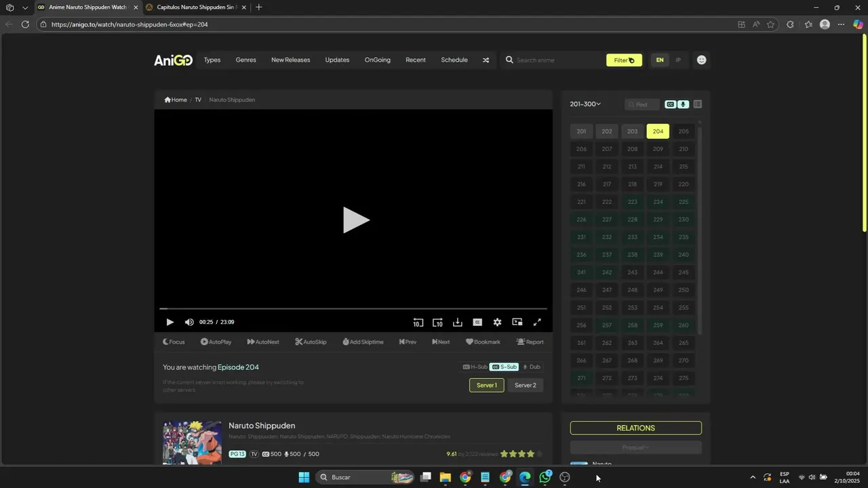Mute the video volume speaker icon
Viewport: 868px width, 488px height.
click(x=189, y=323)
